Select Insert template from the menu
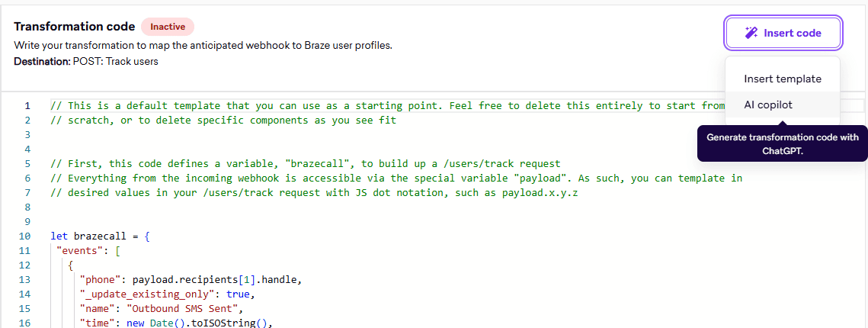Screen dimensions: 868x328 click(x=782, y=79)
